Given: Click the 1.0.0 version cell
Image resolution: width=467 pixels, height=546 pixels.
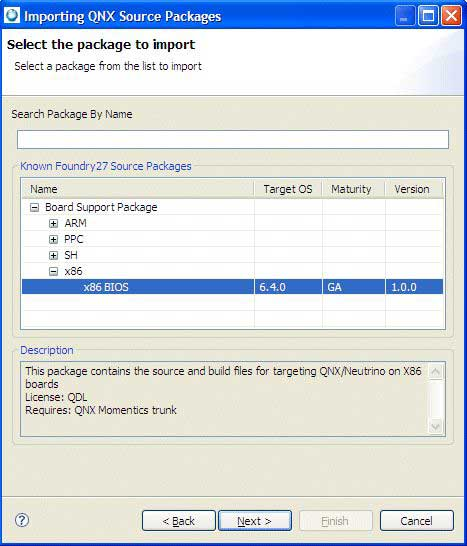Looking at the screenshot, I should click(414, 287).
